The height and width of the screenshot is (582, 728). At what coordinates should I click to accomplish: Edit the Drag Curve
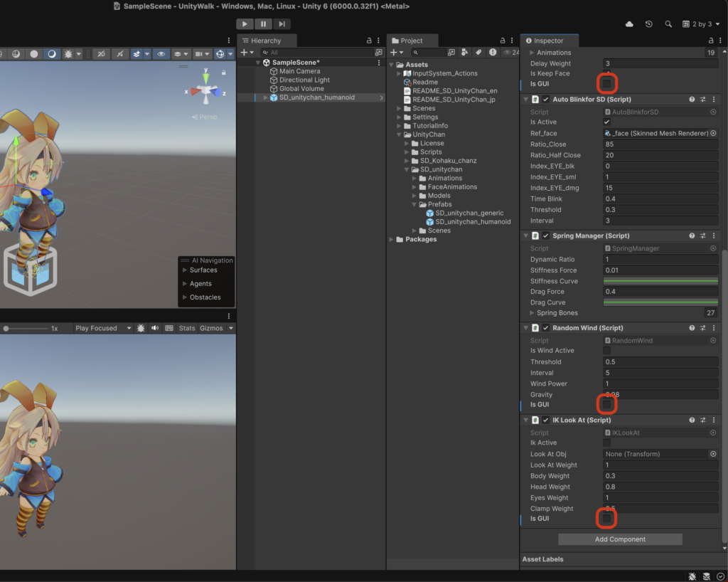point(660,302)
